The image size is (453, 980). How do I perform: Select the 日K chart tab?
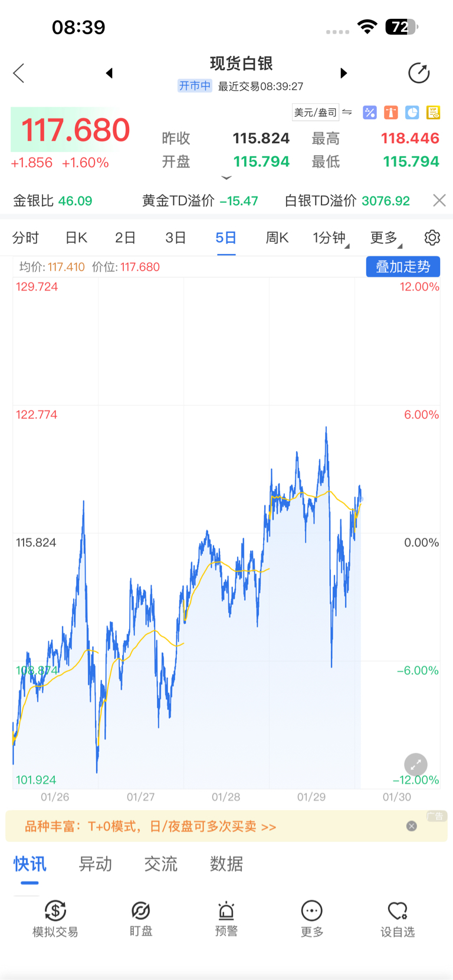pos(76,238)
